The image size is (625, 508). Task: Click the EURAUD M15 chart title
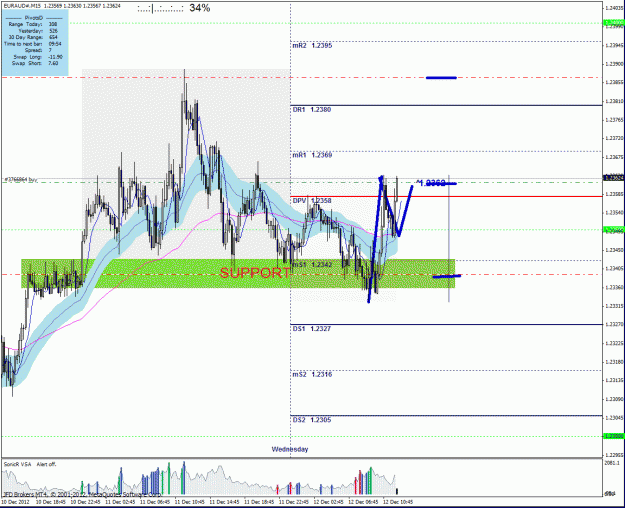(x=22, y=6)
